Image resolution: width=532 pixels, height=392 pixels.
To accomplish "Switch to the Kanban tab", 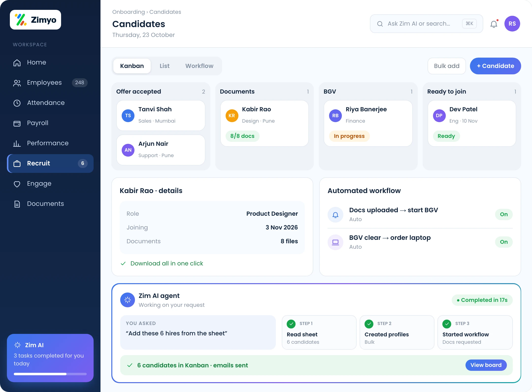I will pos(132,66).
